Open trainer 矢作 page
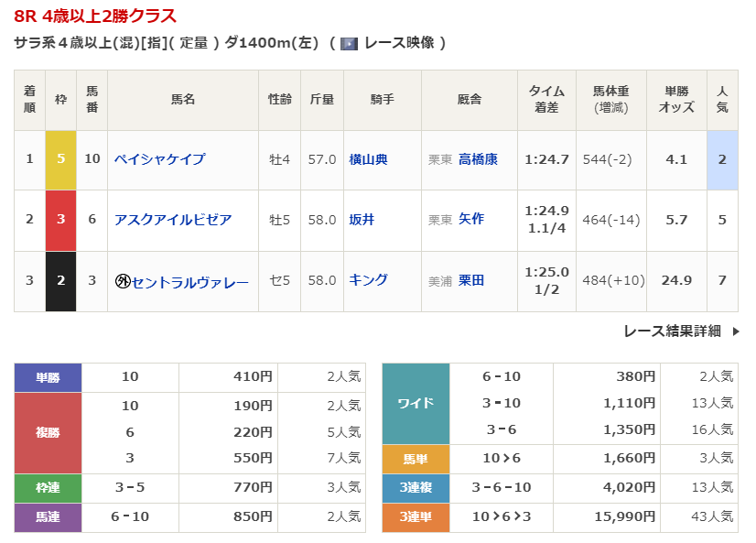This screenshot has width=756, height=543. tap(470, 220)
